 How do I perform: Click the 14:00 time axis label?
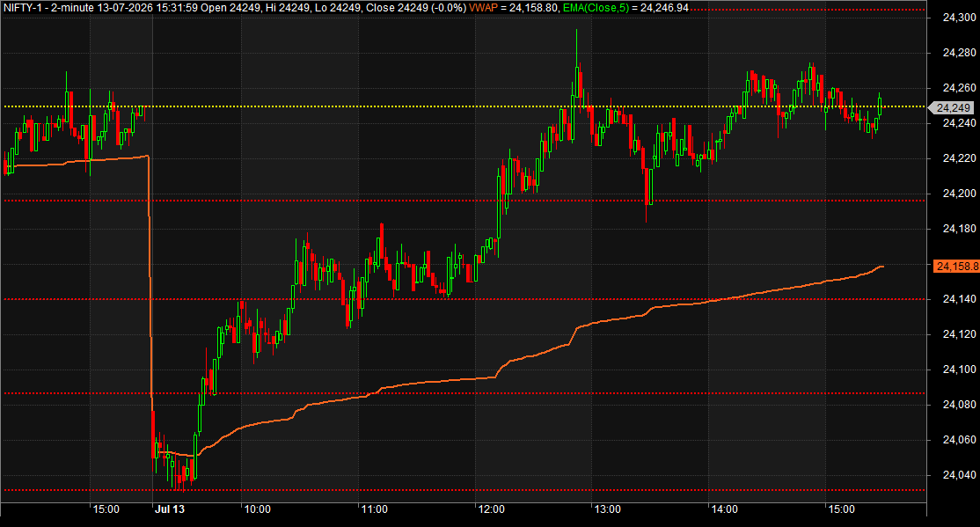(724, 509)
